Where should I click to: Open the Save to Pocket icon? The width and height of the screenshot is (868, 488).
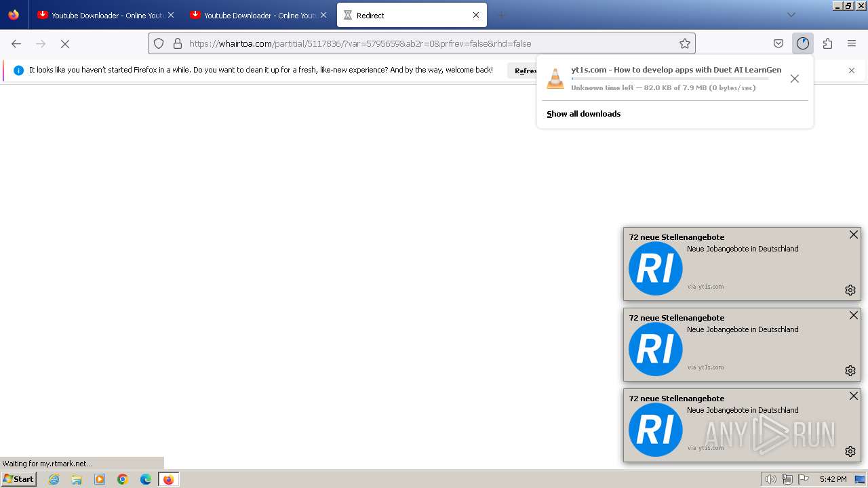[x=778, y=43]
